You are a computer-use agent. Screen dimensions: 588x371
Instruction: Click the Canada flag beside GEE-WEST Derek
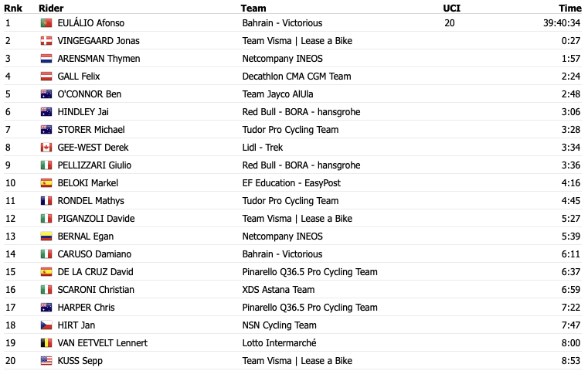[46, 148]
